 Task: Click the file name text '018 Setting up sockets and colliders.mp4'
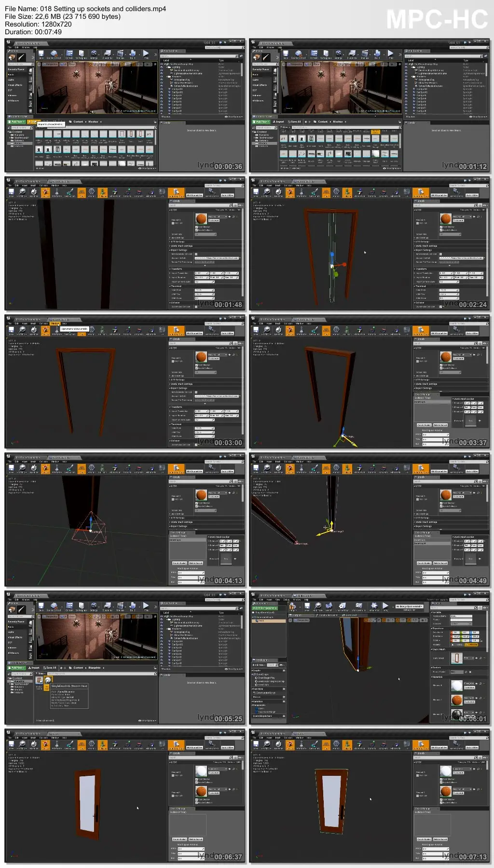click(103, 9)
